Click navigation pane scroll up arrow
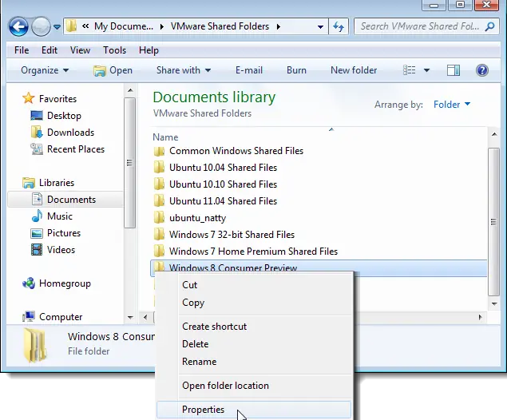 tap(130, 90)
